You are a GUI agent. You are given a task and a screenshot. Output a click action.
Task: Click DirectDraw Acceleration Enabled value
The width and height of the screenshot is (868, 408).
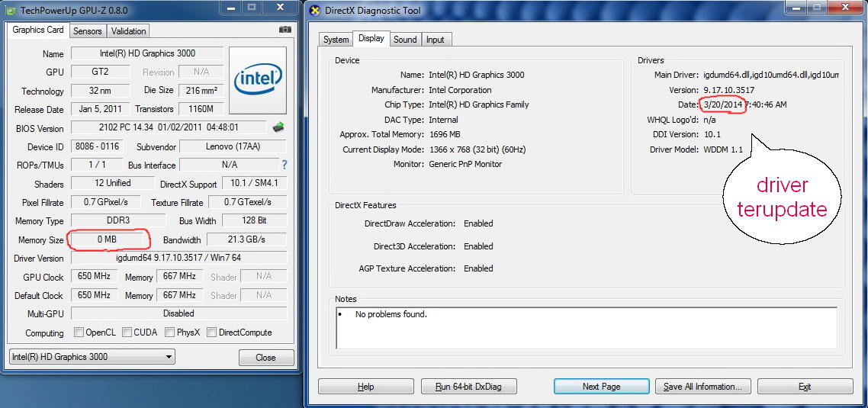(x=478, y=223)
